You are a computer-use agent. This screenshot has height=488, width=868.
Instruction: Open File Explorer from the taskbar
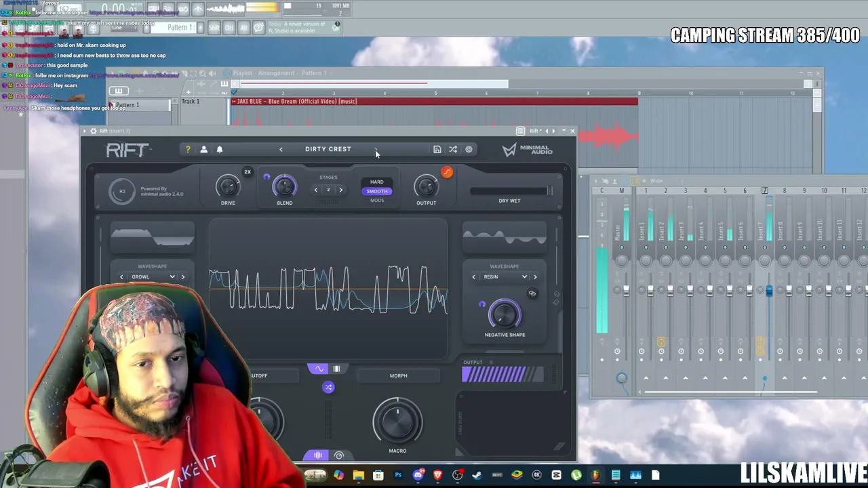pyautogui.click(x=358, y=475)
